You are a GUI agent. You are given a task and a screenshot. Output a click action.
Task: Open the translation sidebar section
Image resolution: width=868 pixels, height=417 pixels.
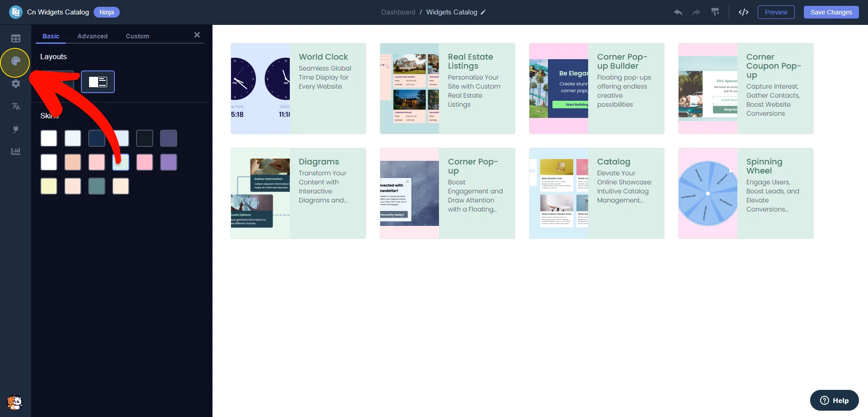click(16, 106)
